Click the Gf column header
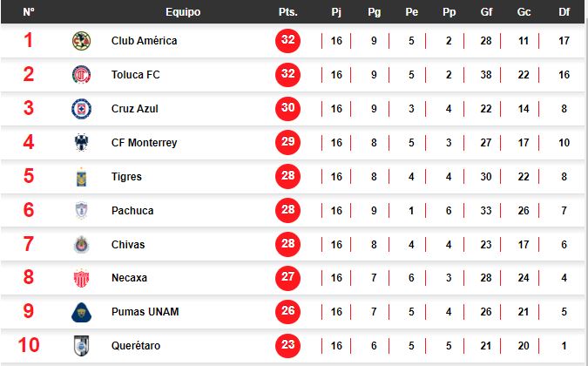The image size is (588, 366). coord(485,12)
